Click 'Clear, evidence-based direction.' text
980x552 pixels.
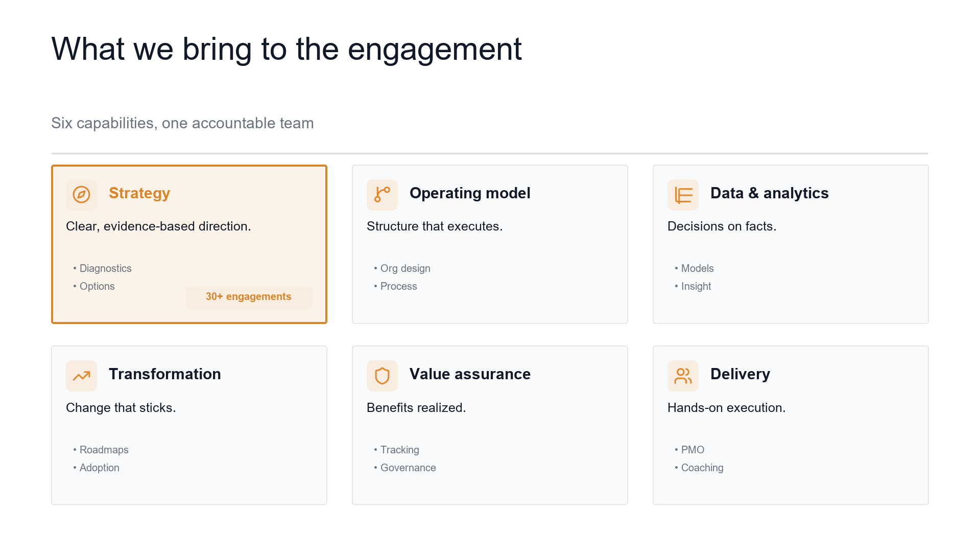click(x=158, y=226)
